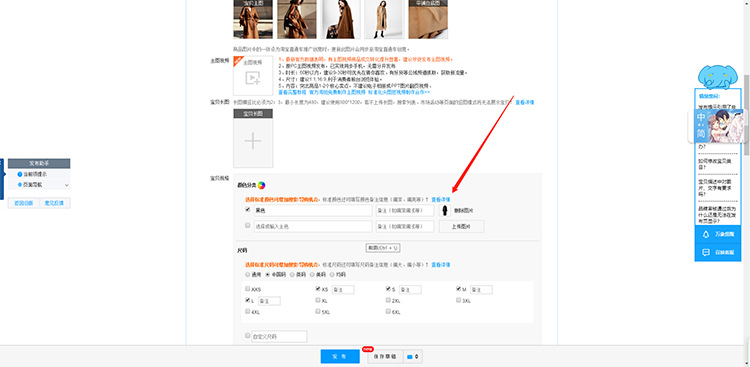
Task: Expand the 页面导航 chevron in helper panel
Action: (x=66, y=185)
